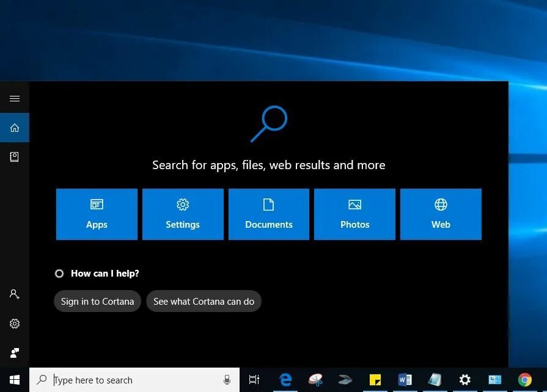This screenshot has height=392, width=547.
Task: Filter search by Apps
Action: tap(97, 214)
